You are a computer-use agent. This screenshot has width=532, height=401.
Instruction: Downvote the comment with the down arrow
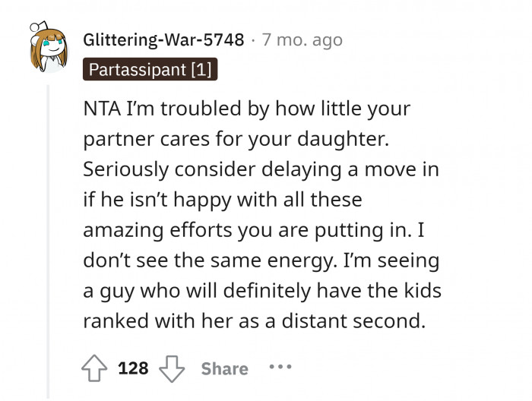pos(172,368)
